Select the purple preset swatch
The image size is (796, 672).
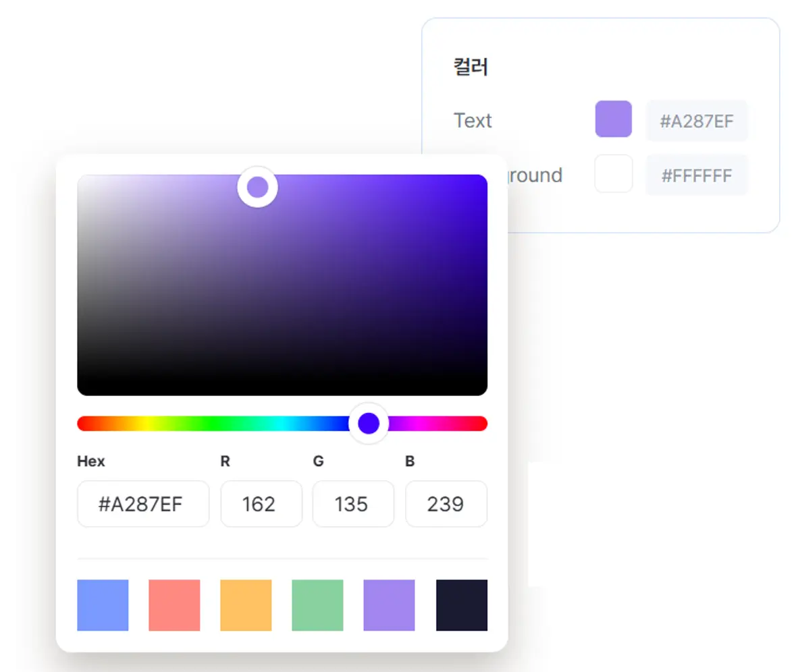click(389, 605)
